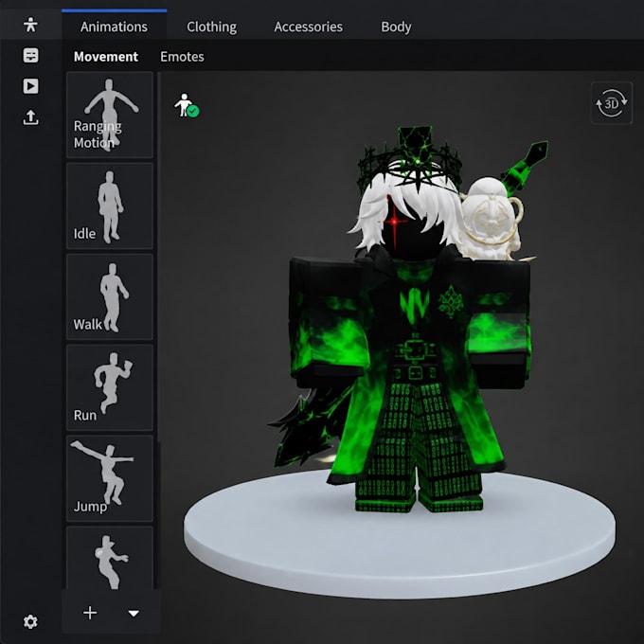Open the Accessories tab
The width and height of the screenshot is (644, 644).
308,27
